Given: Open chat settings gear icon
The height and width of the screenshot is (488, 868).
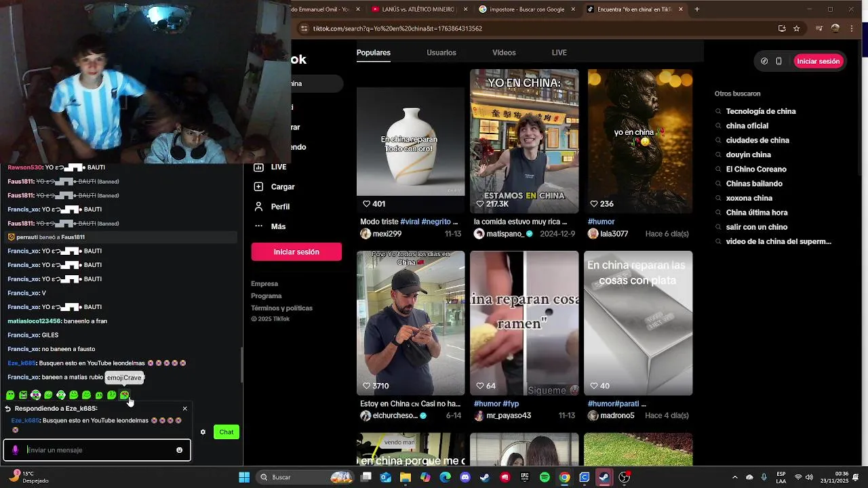Looking at the screenshot, I should click(203, 432).
